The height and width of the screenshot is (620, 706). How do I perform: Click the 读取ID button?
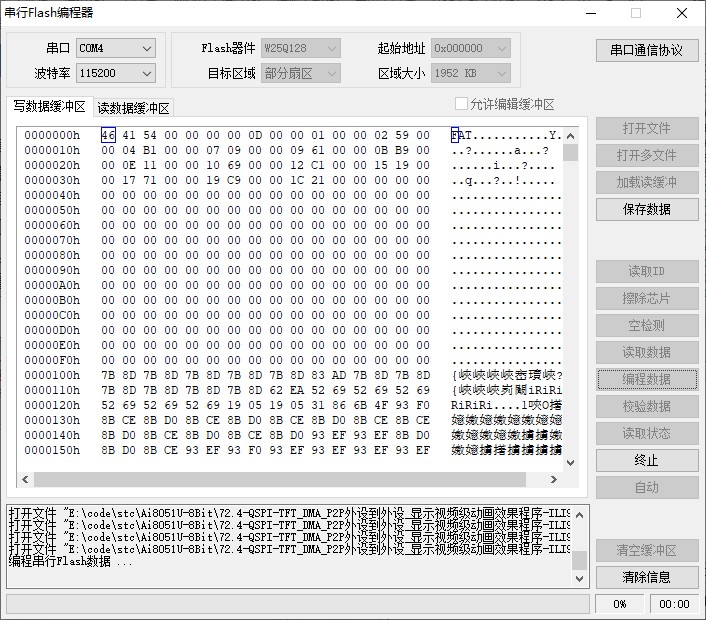647,271
